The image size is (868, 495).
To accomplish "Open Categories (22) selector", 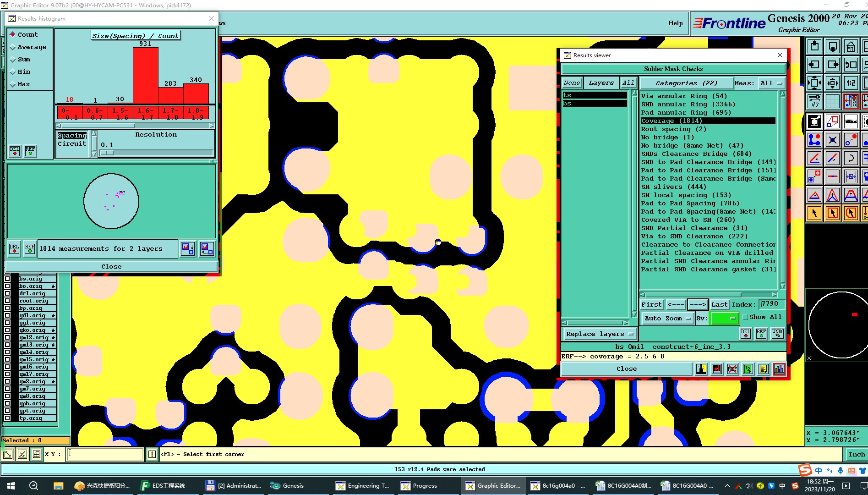I will pos(686,83).
